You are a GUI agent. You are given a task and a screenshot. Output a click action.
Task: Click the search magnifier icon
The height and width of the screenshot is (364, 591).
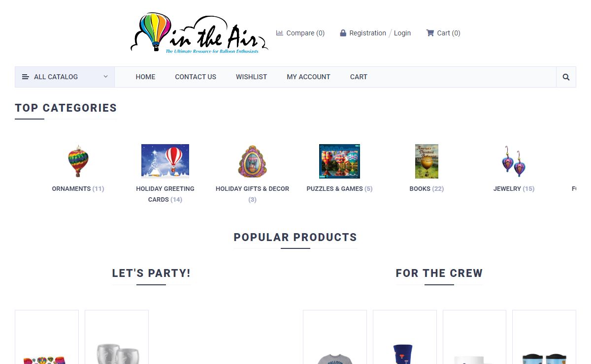point(566,77)
